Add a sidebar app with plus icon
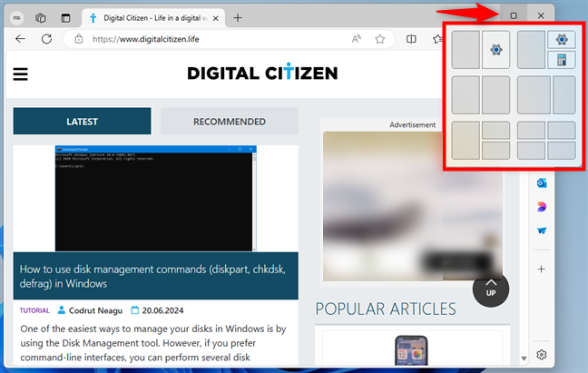 tap(541, 269)
